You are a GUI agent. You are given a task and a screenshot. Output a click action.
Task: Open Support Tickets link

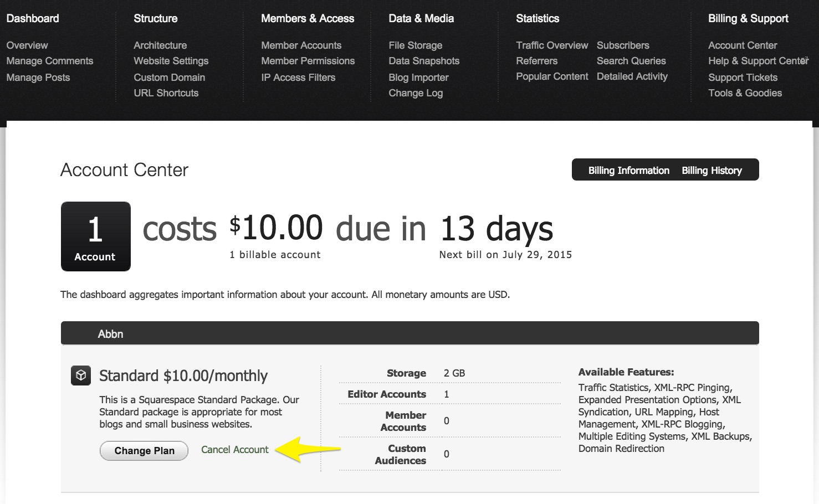click(743, 78)
